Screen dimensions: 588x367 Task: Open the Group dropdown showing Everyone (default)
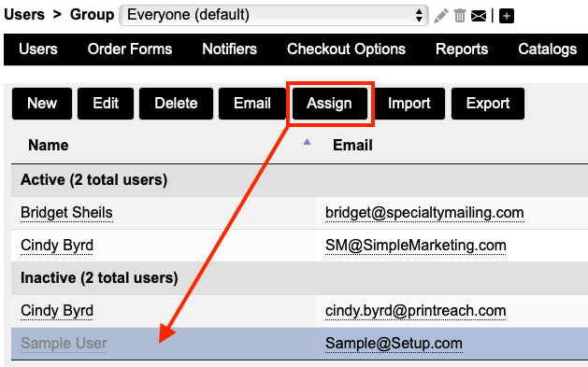274,15
